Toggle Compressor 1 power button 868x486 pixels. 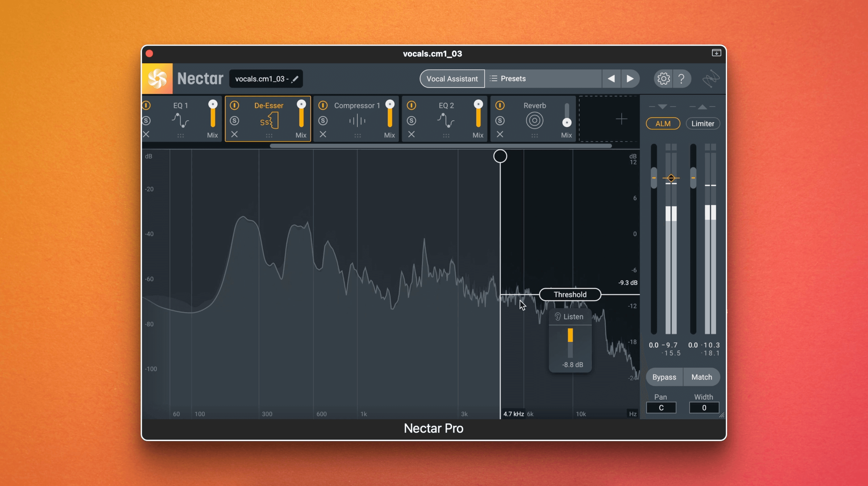[x=323, y=105]
